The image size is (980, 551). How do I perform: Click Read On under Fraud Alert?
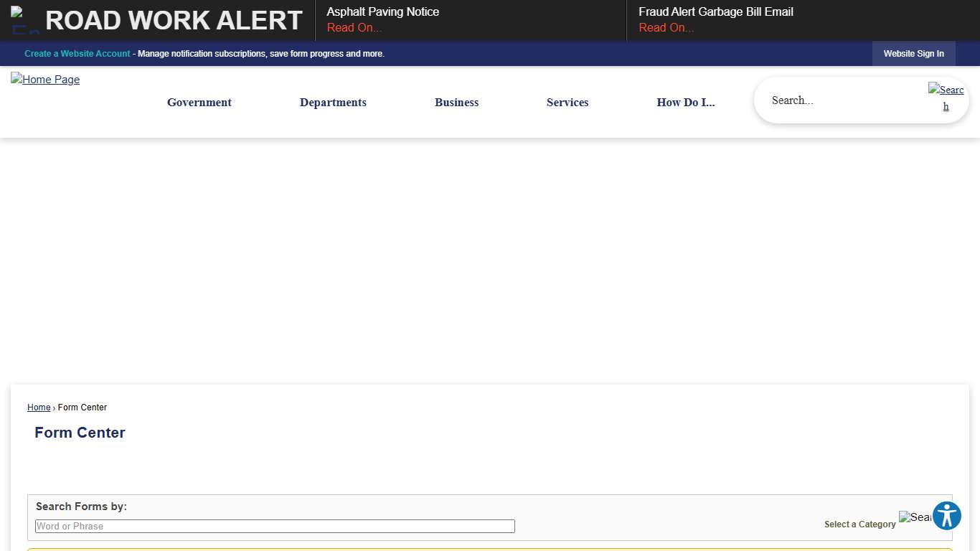(x=666, y=28)
